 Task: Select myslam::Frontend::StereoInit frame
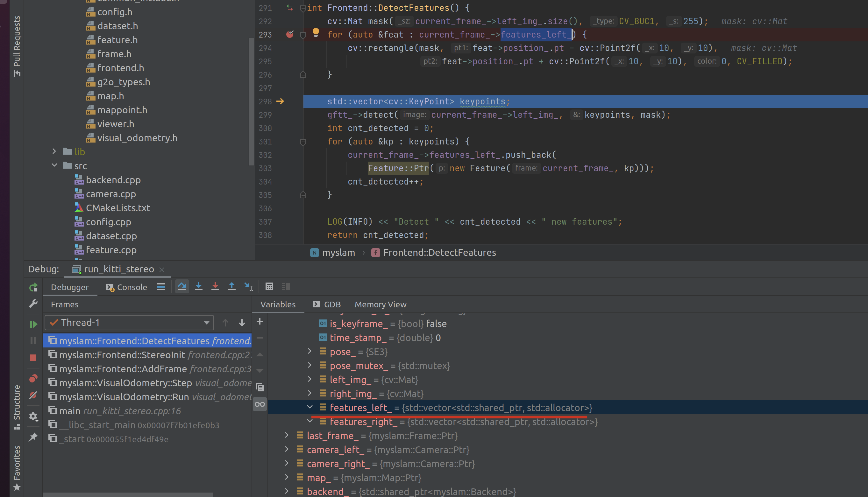click(147, 355)
